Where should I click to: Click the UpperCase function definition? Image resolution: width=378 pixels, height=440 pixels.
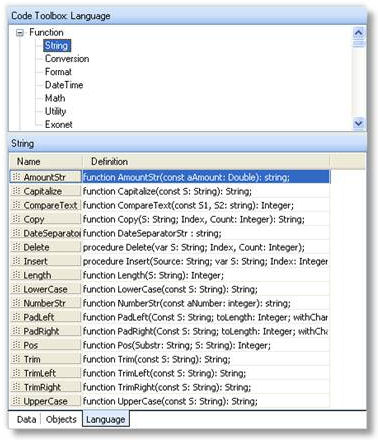(x=206, y=401)
